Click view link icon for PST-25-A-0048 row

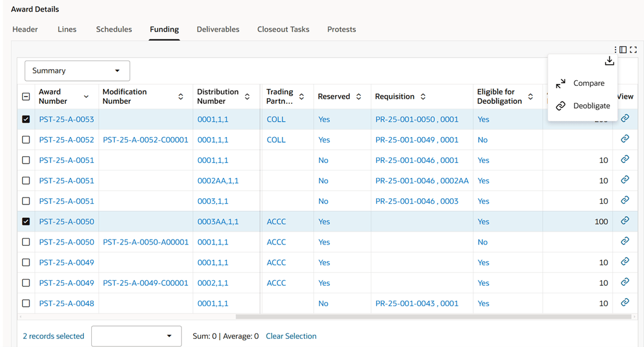625,303
